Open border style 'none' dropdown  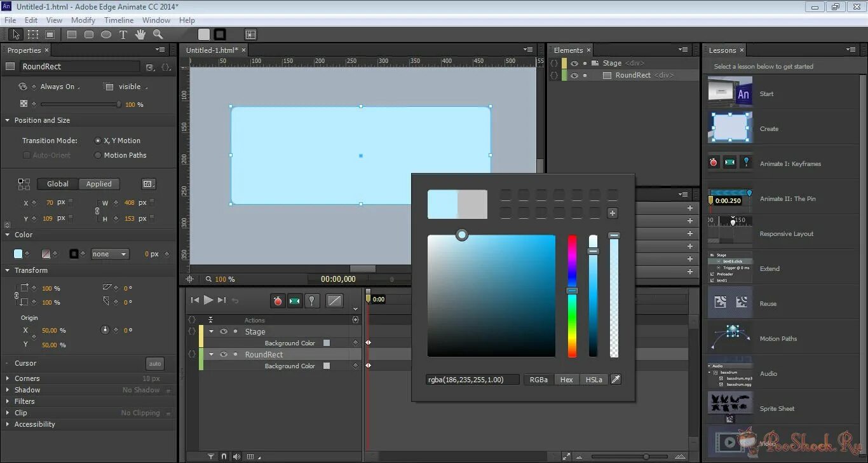click(x=110, y=254)
